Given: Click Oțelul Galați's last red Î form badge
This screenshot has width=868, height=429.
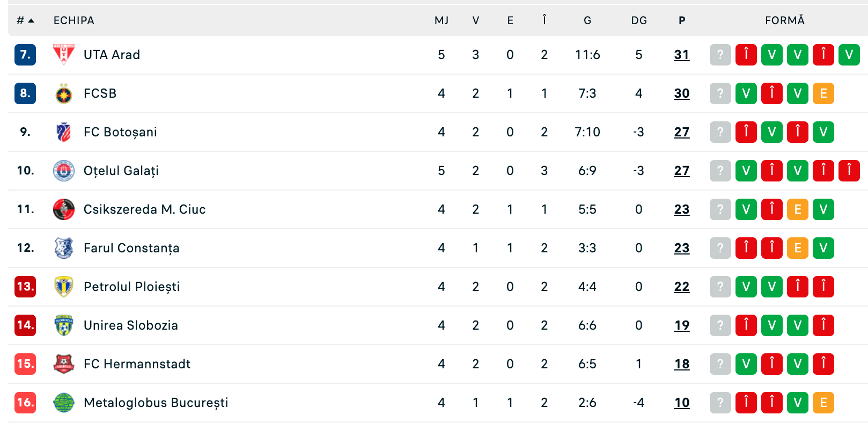Looking at the screenshot, I should 849,171.
